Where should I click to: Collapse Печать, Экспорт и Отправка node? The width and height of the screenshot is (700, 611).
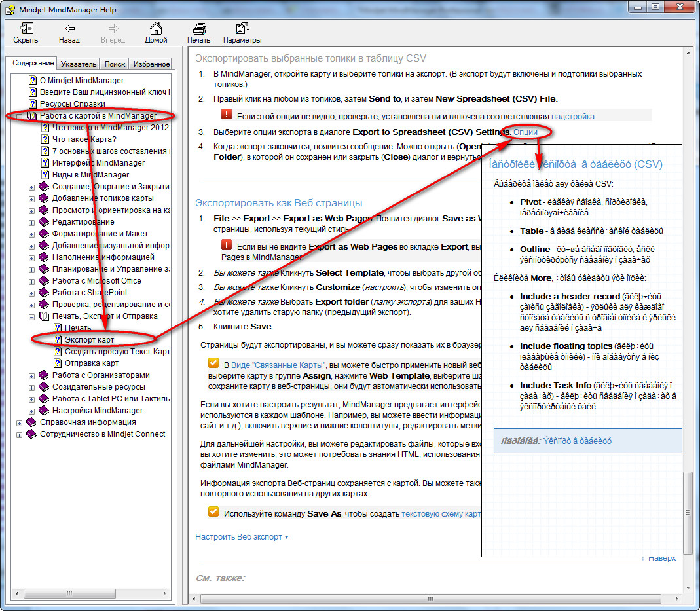point(31,316)
